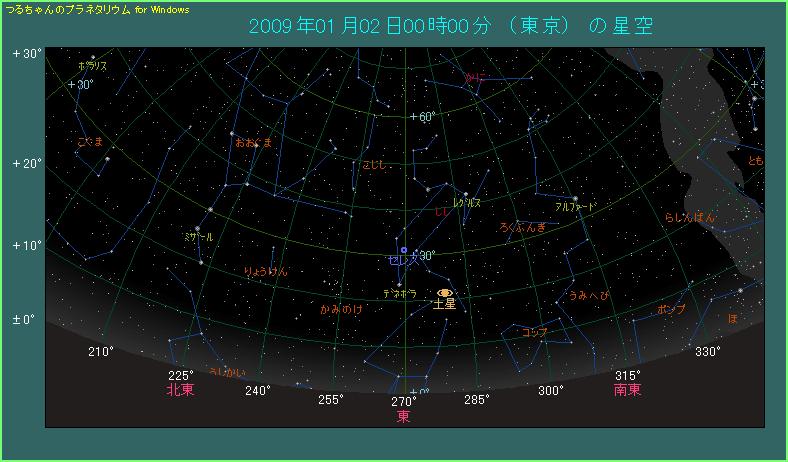The width and height of the screenshot is (788, 462).
Task: Click the 東 direction label
Action: pos(404,417)
